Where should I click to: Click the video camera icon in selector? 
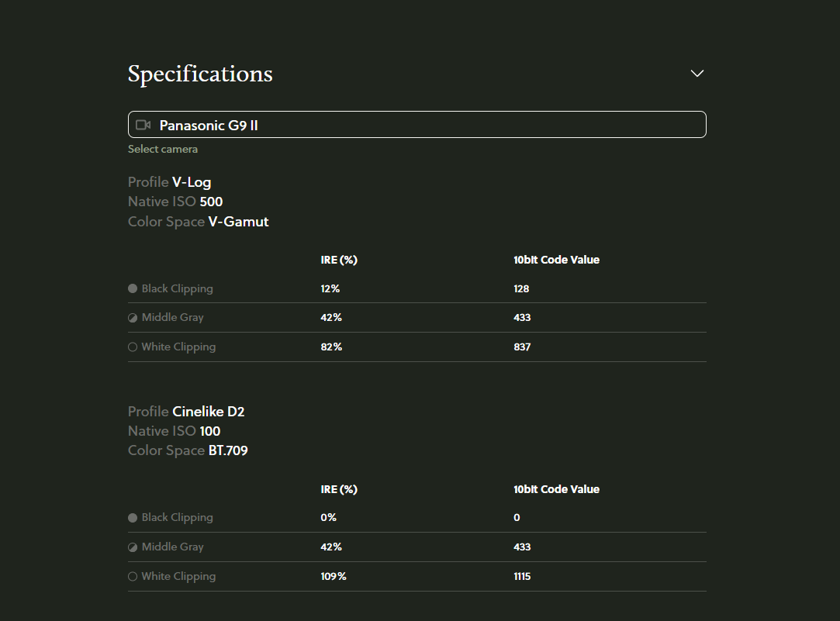(x=143, y=125)
